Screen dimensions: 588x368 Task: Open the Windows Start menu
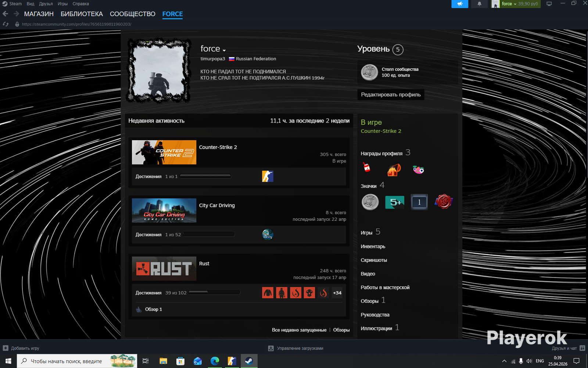coord(8,361)
